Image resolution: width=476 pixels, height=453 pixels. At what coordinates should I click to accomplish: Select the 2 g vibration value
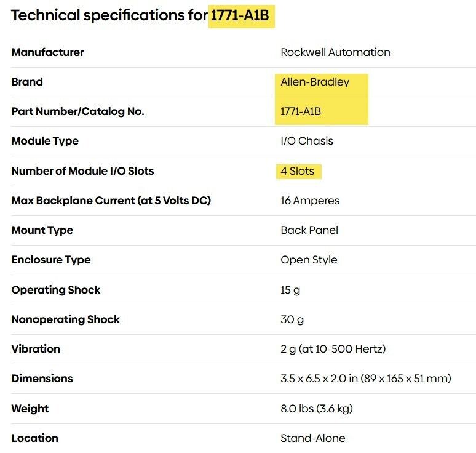point(333,349)
